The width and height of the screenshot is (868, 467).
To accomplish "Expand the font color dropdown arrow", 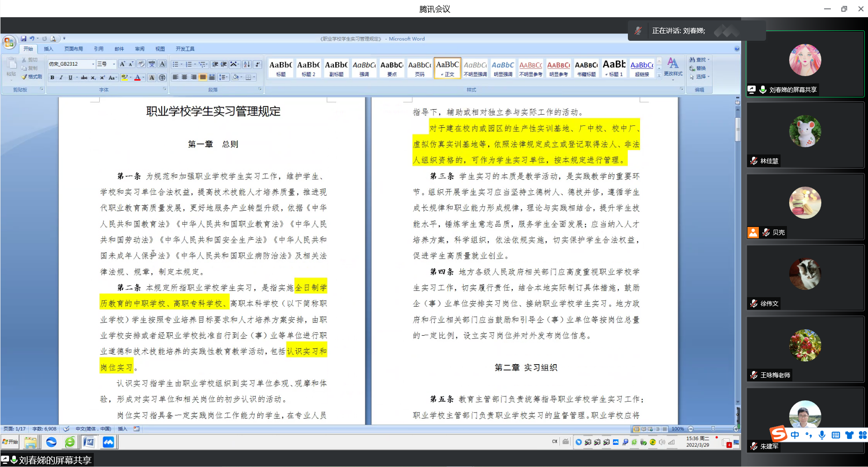I will pos(144,77).
